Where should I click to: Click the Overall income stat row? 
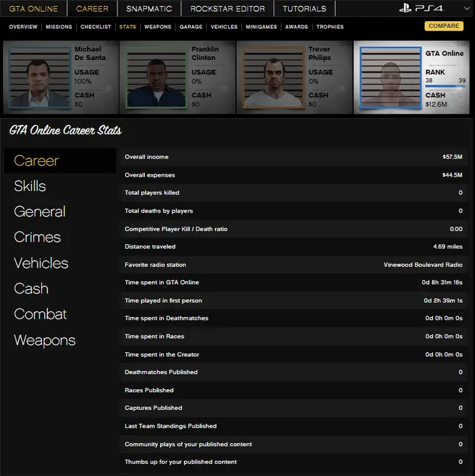click(294, 157)
